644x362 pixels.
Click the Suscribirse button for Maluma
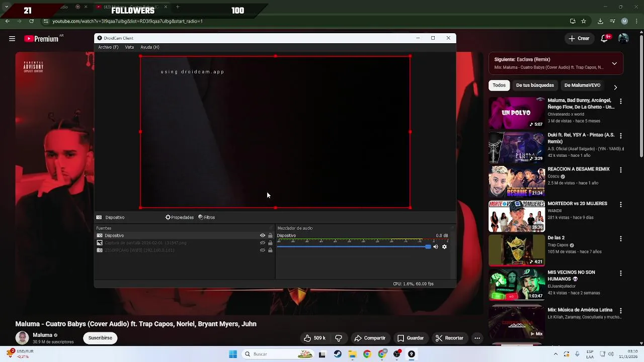(100, 338)
